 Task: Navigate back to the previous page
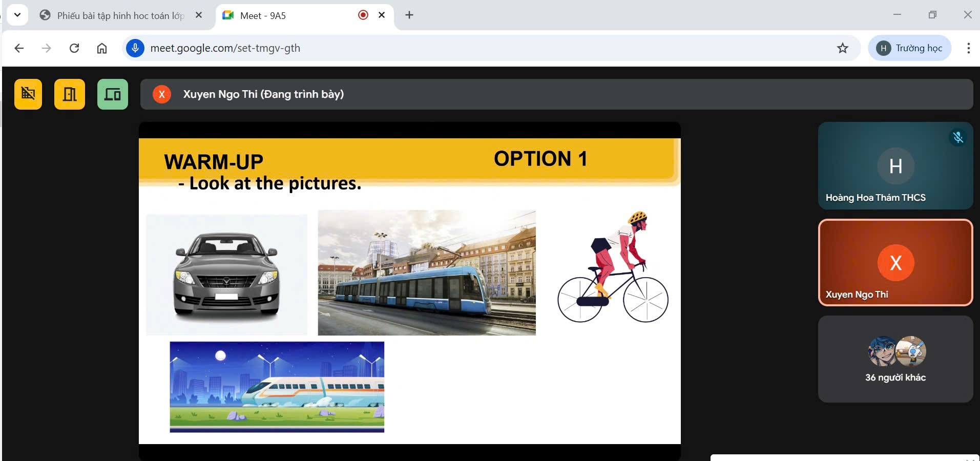point(19,48)
